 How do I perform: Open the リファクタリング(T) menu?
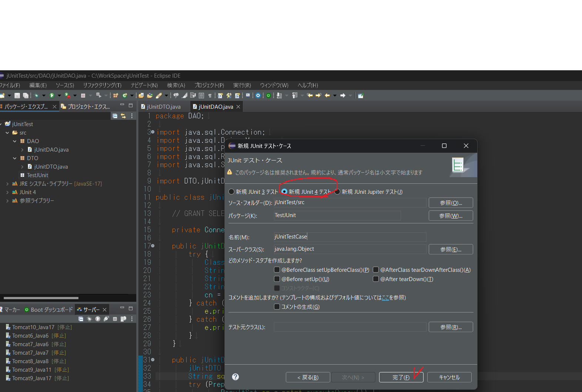click(102, 85)
